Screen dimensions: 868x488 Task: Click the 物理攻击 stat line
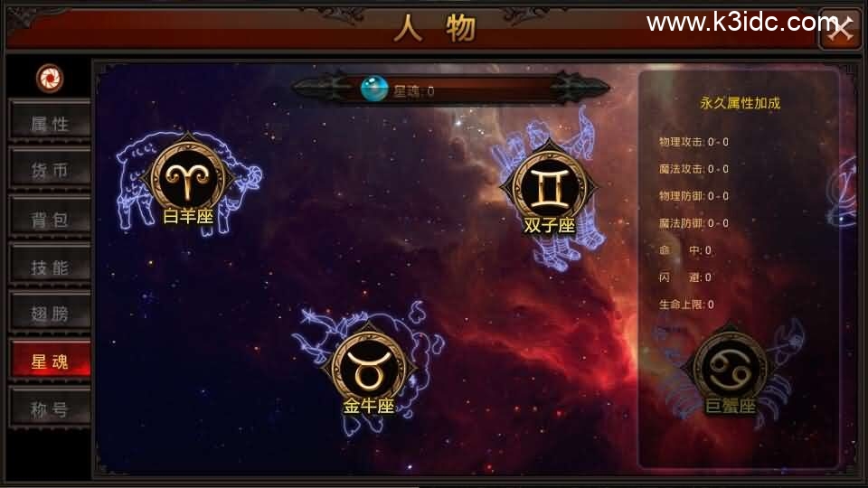coord(693,142)
